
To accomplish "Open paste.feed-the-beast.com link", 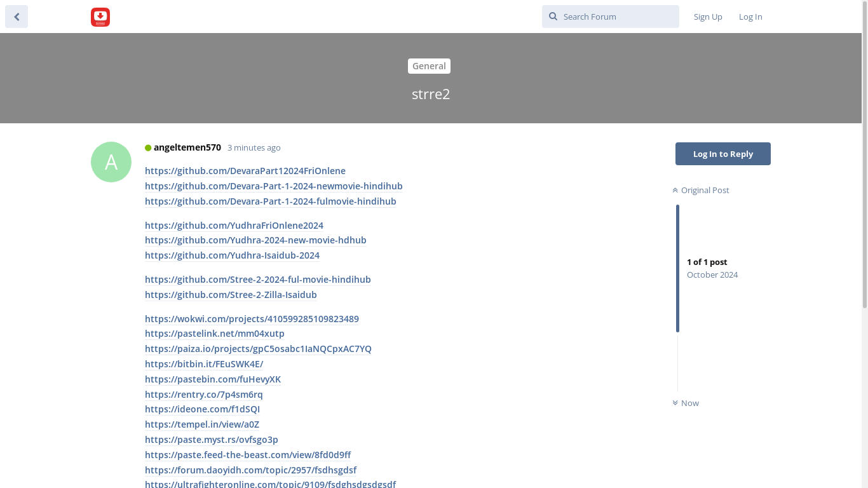I will 248,455.
